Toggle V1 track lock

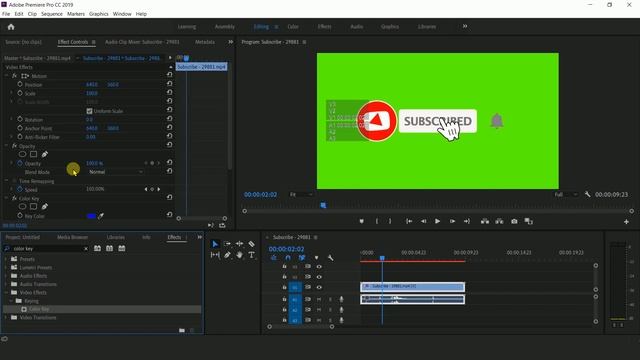tap(284, 287)
